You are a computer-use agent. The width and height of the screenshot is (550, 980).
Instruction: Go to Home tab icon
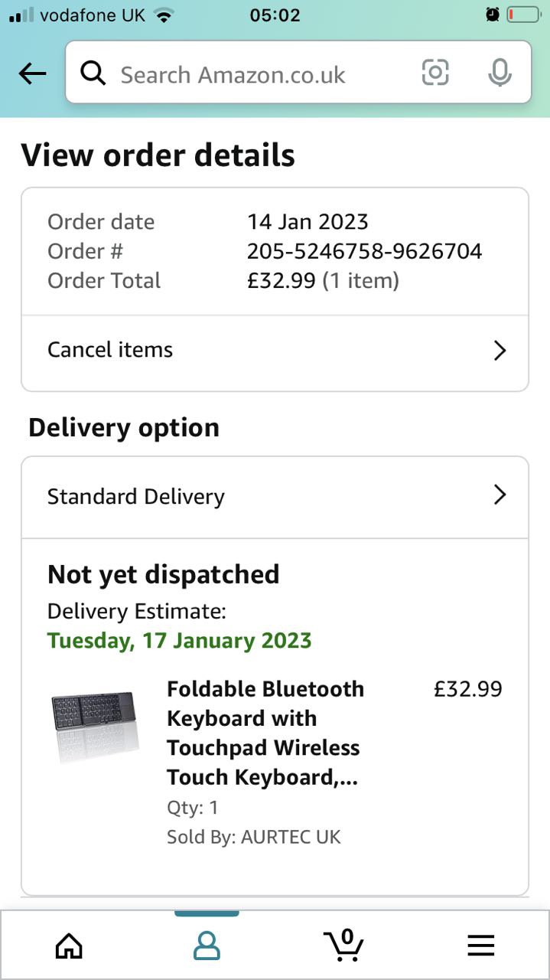69,946
